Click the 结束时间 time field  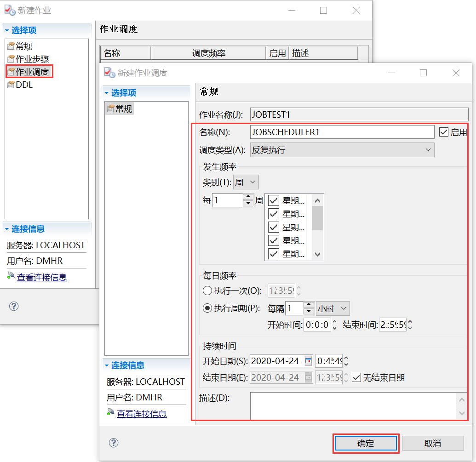(393, 325)
